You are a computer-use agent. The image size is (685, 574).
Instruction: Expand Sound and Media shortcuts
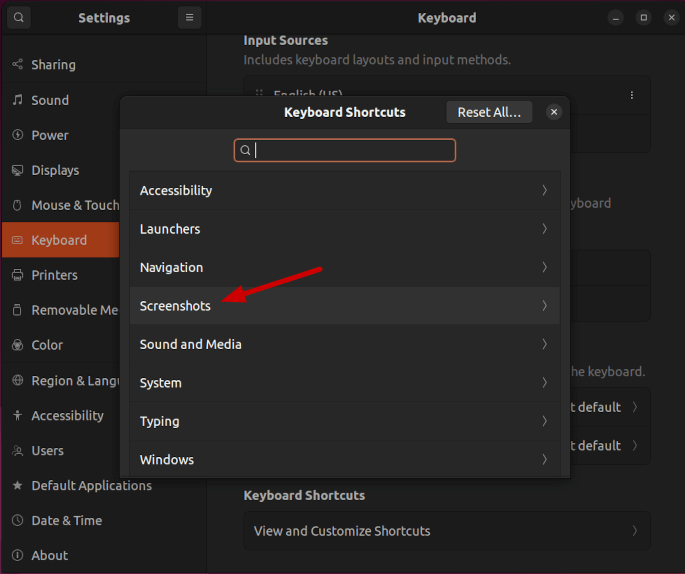[x=344, y=344]
